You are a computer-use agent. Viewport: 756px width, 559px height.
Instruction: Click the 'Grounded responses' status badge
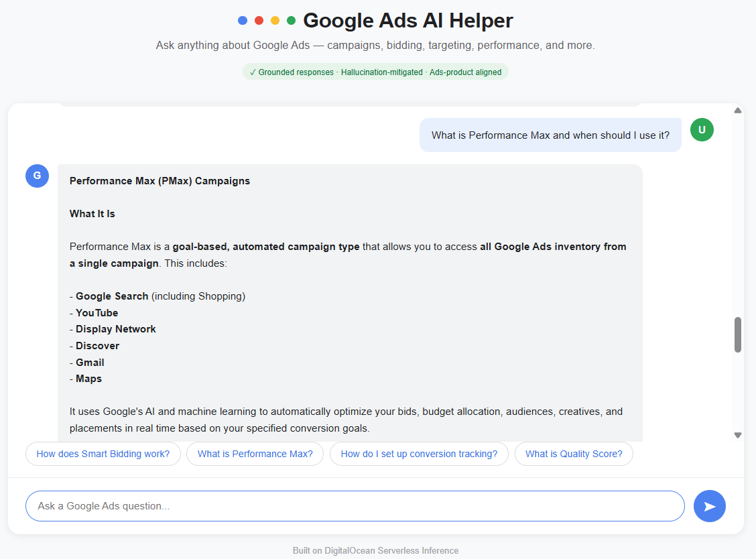(375, 72)
